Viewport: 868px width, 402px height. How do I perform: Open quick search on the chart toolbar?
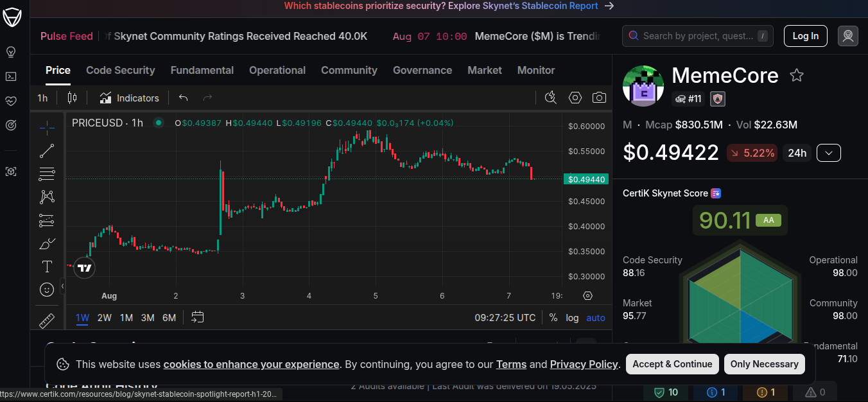click(x=551, y=98)
